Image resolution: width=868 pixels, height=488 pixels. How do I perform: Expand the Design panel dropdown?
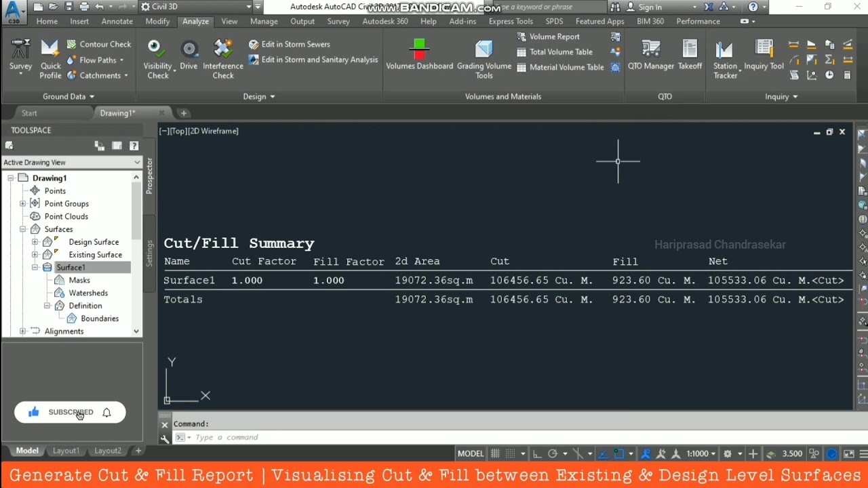[x=259, y=96]
